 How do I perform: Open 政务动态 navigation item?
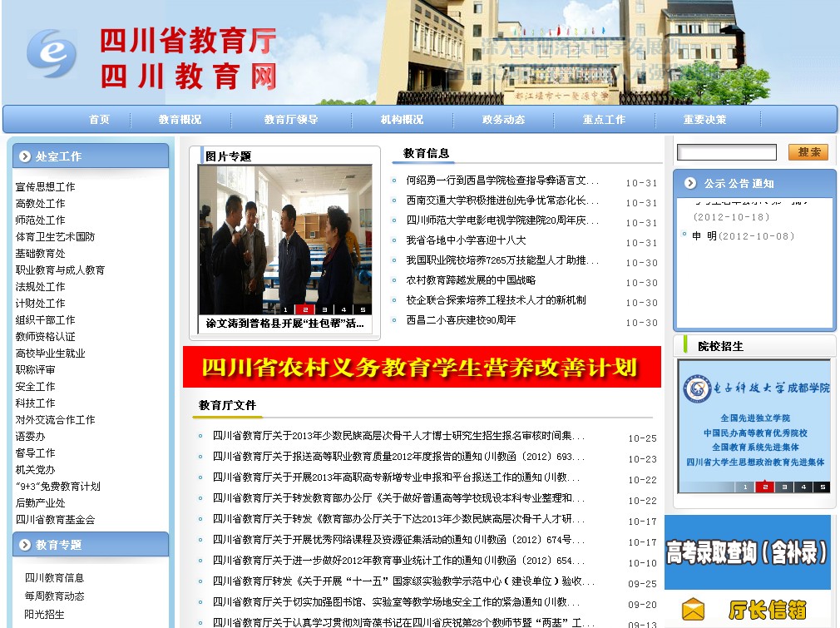pos(503,120)
